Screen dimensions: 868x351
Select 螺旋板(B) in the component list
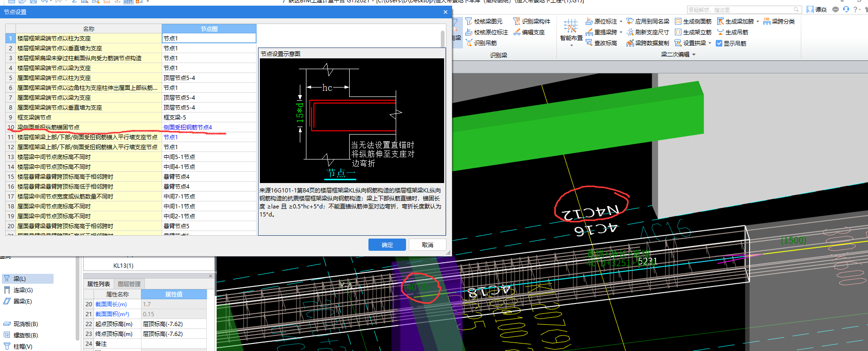coord(21,335)
